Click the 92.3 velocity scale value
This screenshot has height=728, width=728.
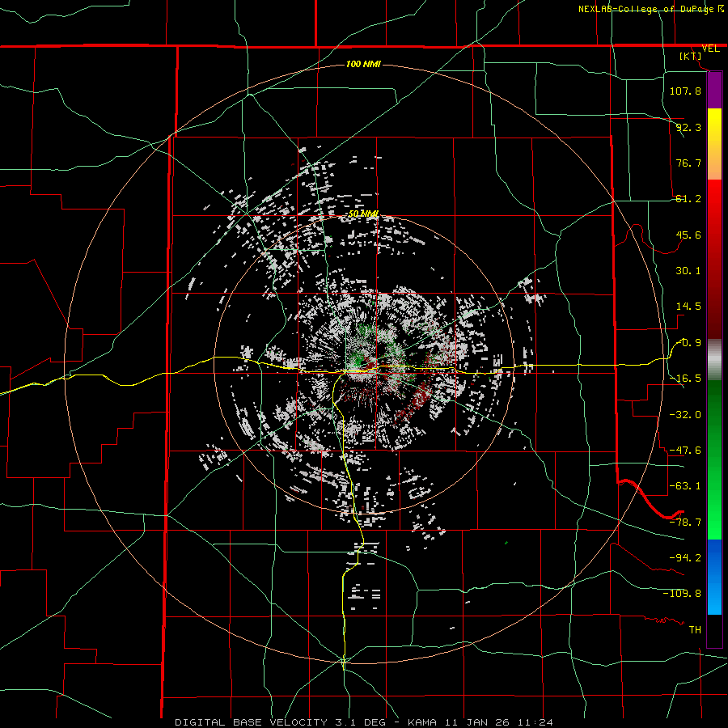[x=688, y=127]
